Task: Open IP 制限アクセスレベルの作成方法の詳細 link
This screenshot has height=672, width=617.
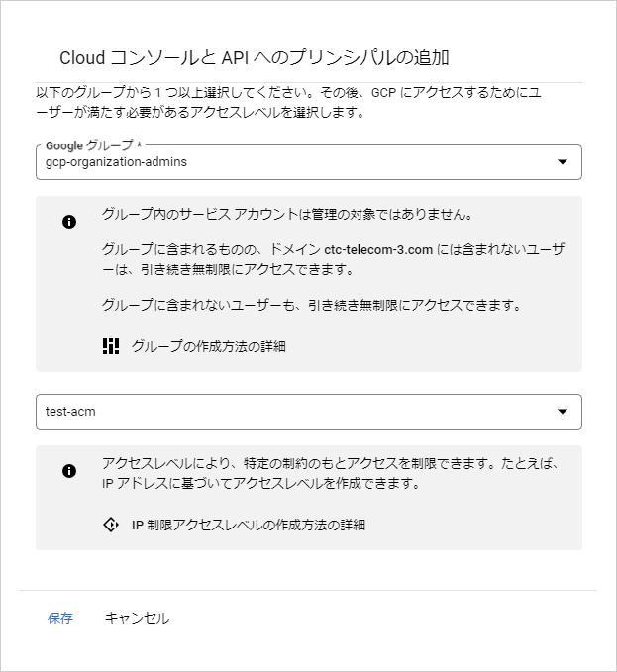Action: (249, 525)
